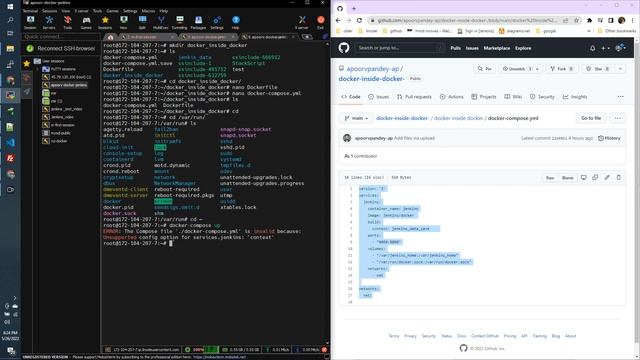The height and width of the screenshot is (360, 640).
Task: Click the home tab icon in MobaXterm
Action: (x=110, y=37)
